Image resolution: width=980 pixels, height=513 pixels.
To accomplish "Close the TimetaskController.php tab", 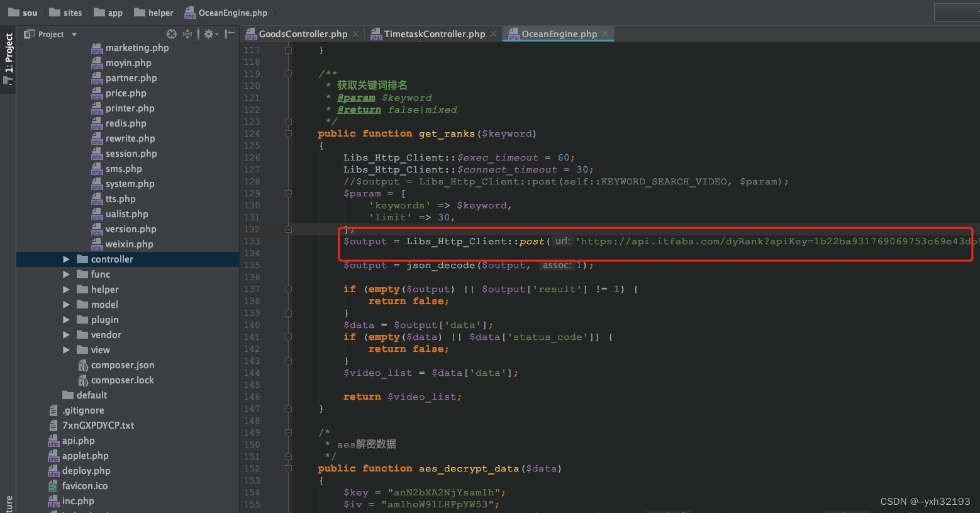I will (494, 34).
